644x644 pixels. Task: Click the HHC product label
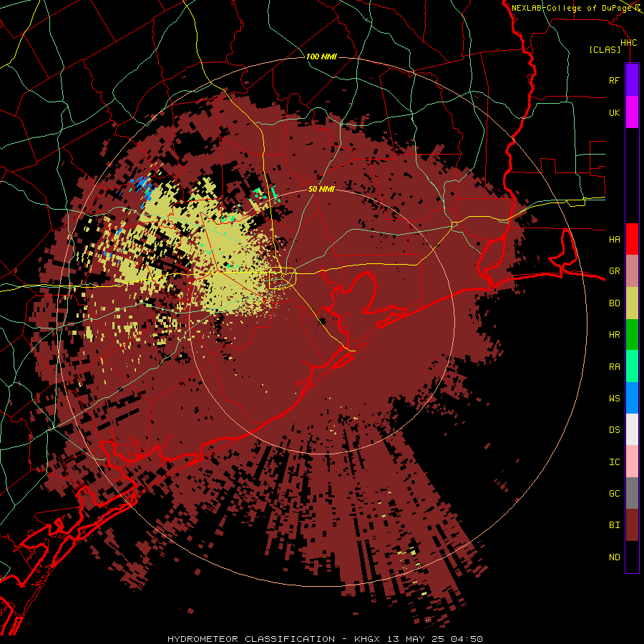628,43
